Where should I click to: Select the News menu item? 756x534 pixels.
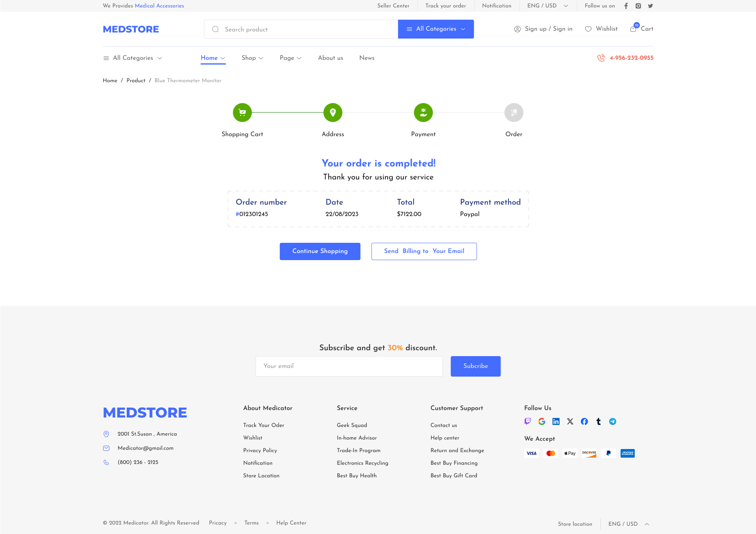tap(366, 58)
